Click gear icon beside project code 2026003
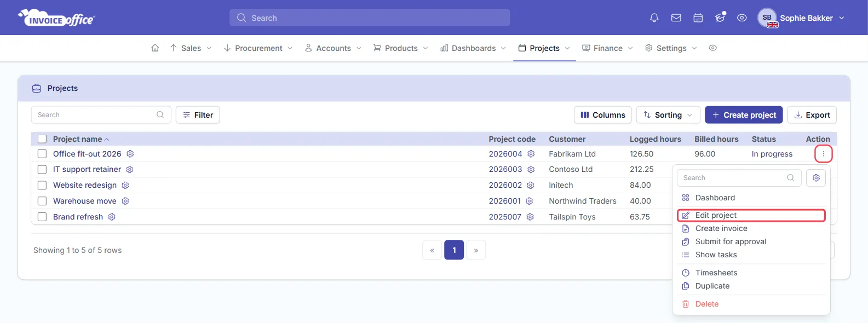Image resolution: width=868 pixels, height=323 pixels. 531,169
